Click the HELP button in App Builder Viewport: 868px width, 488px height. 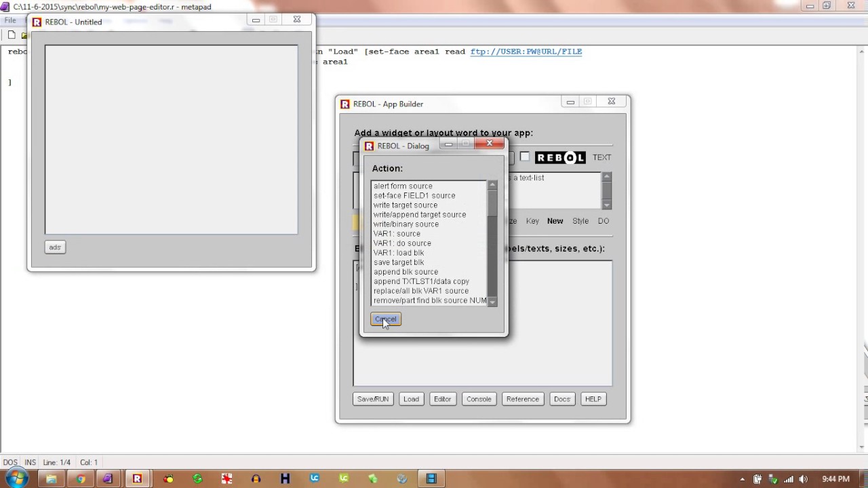click(x=593, y=399)
